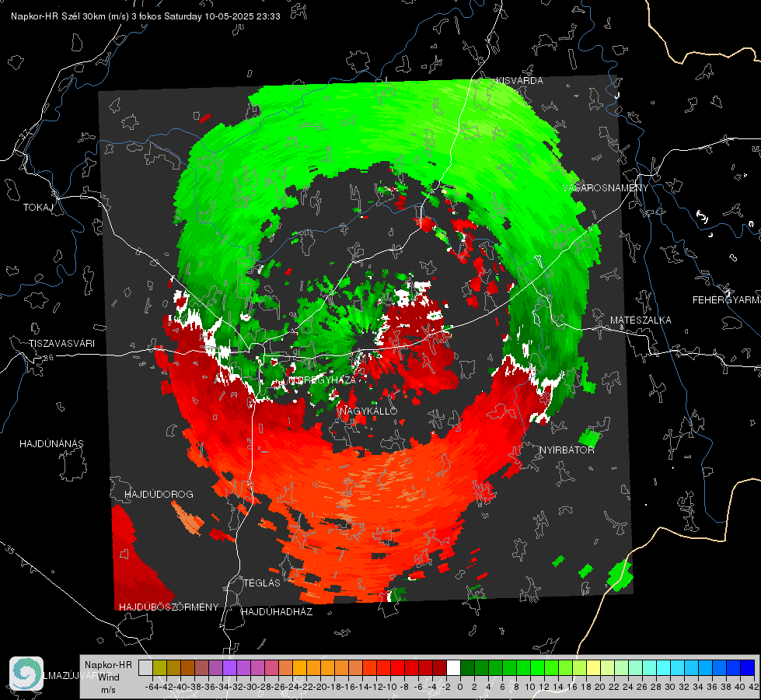Image resolution: width=761 pixels, height=700 pixels.
Task: Click the 'Napkor-HR' legend title text
Action: tap(108, 665)
